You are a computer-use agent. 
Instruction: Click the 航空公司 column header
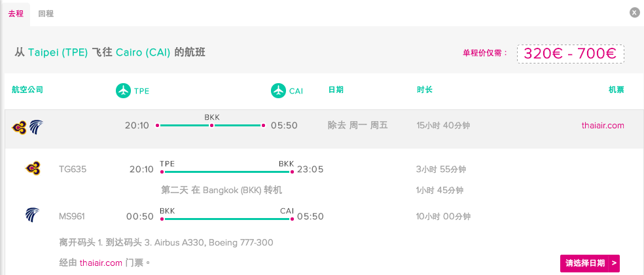[27, 90]
